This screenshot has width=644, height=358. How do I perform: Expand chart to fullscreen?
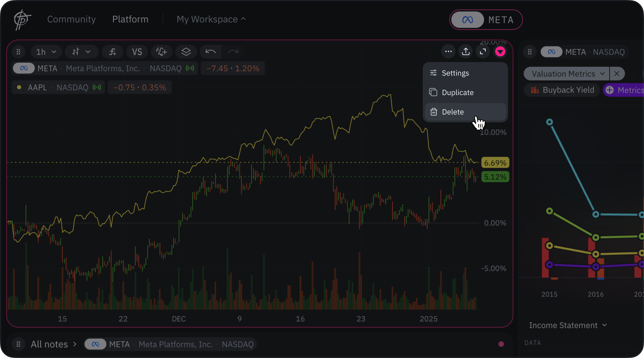coord(483,52)
